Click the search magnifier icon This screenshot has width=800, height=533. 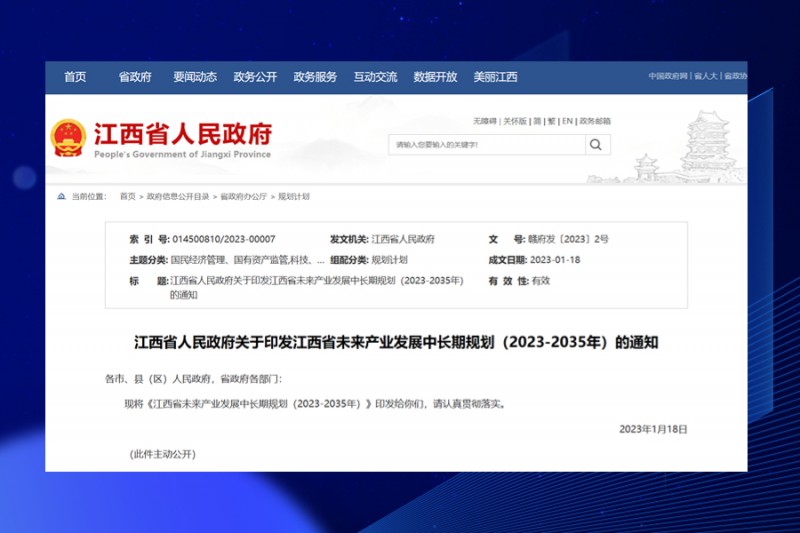click(x=596, y=145)
